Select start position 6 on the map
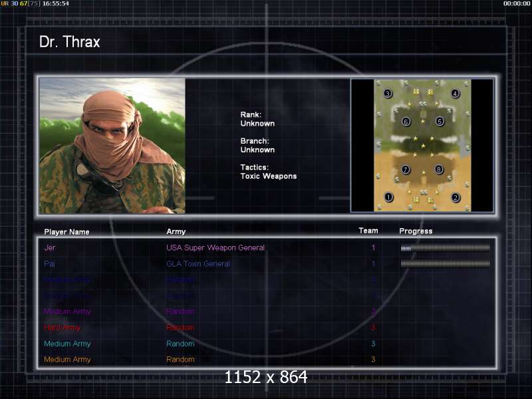The width and height of the screenshot is (532, 399). (x=406, y=122)
